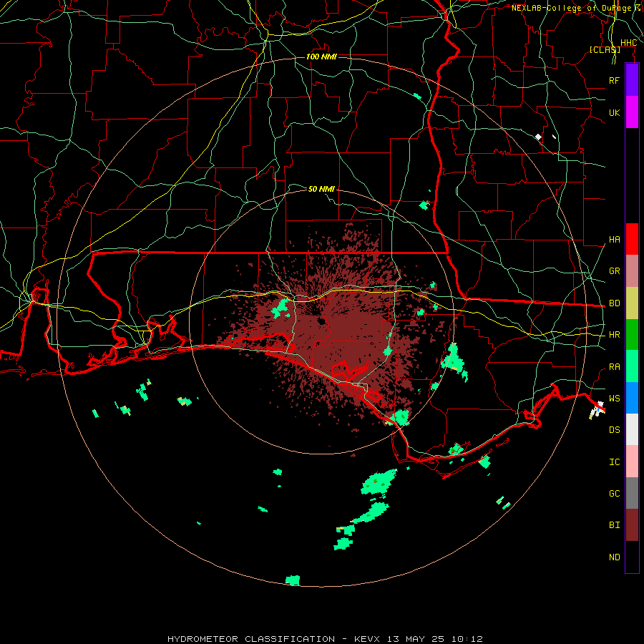Pick the HR dark green legend swatch
This screenshot has height=644, width=644.
(632, 335)
